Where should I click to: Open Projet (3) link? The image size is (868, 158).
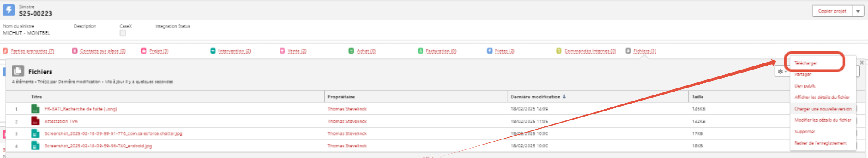[x=159, y=51]
